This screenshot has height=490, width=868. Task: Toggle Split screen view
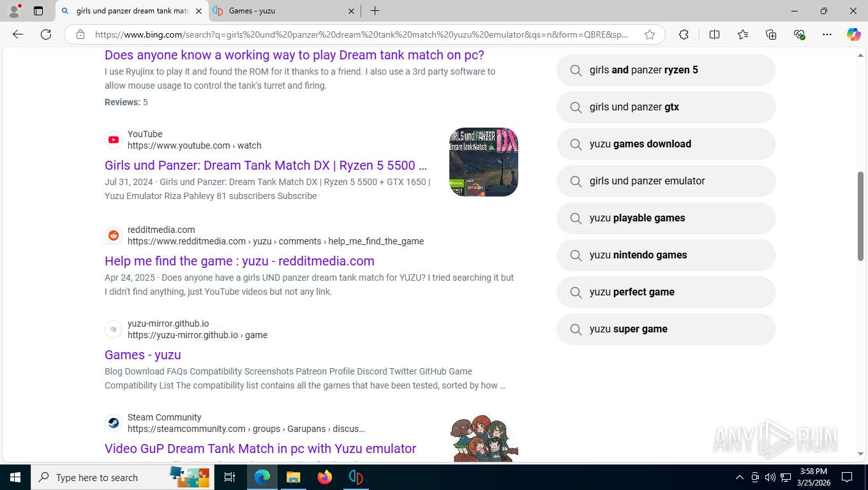tap(714, 34)
